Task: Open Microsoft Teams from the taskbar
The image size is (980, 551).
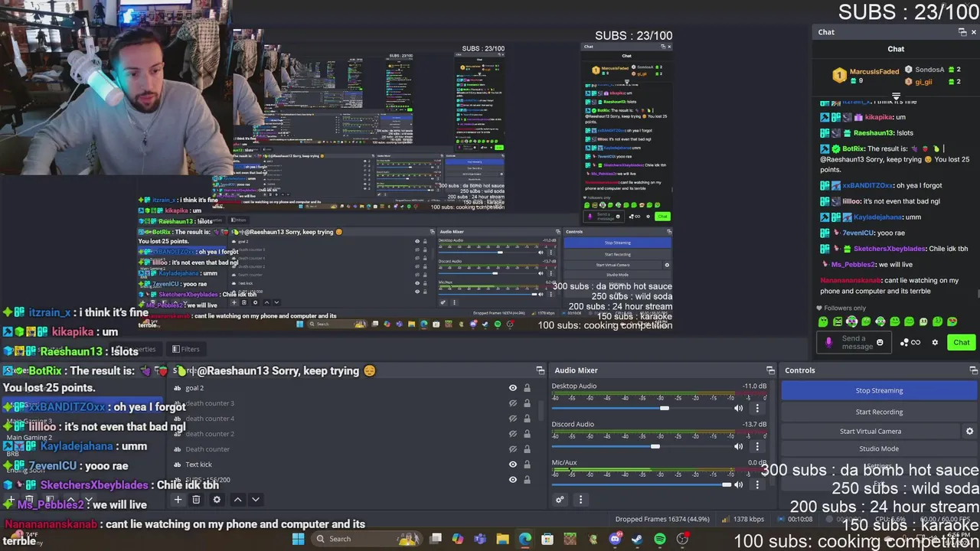Action: (480, 539)
